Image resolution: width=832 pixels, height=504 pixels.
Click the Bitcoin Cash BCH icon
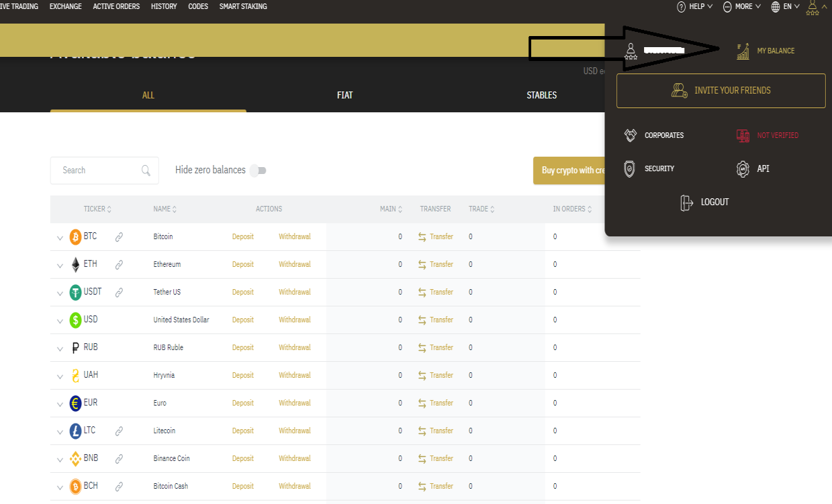click(76, 487)
